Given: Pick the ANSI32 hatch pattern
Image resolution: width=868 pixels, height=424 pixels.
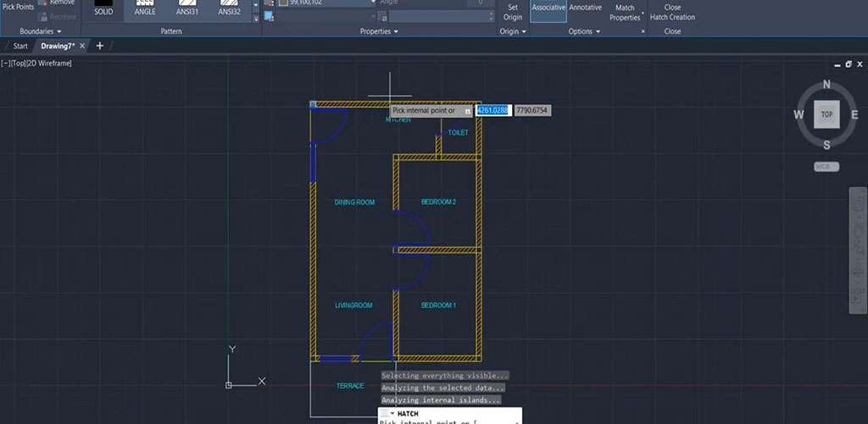Looking at the screenshot, I should coord(228,8).
